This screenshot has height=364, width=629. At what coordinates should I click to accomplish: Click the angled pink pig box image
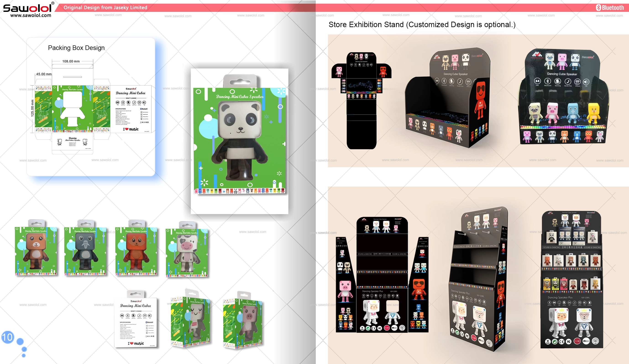point(243,320)
